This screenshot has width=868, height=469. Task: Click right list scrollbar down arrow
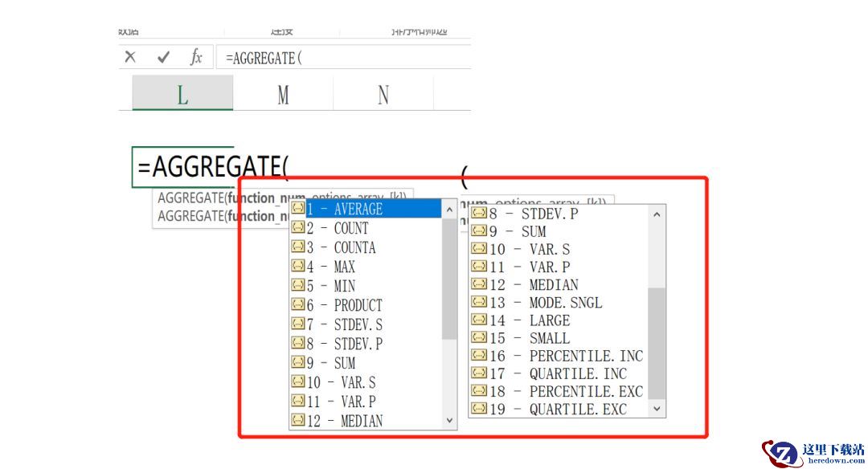click(x=657, y=409)
